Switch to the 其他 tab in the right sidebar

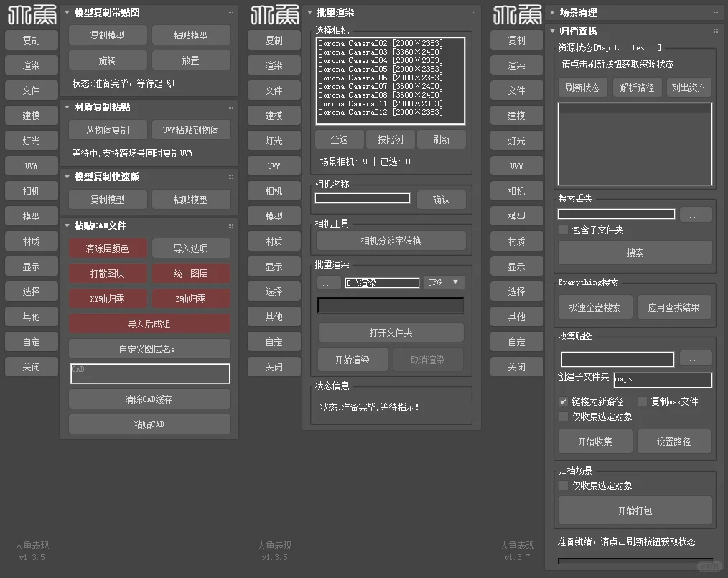click(x=516, y=316)
